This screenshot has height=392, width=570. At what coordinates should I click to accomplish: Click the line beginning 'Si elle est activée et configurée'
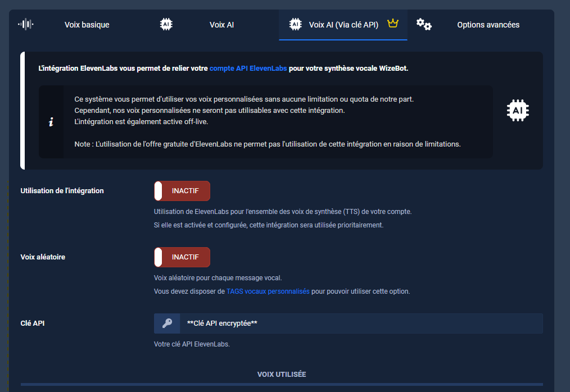click(269, 225)
